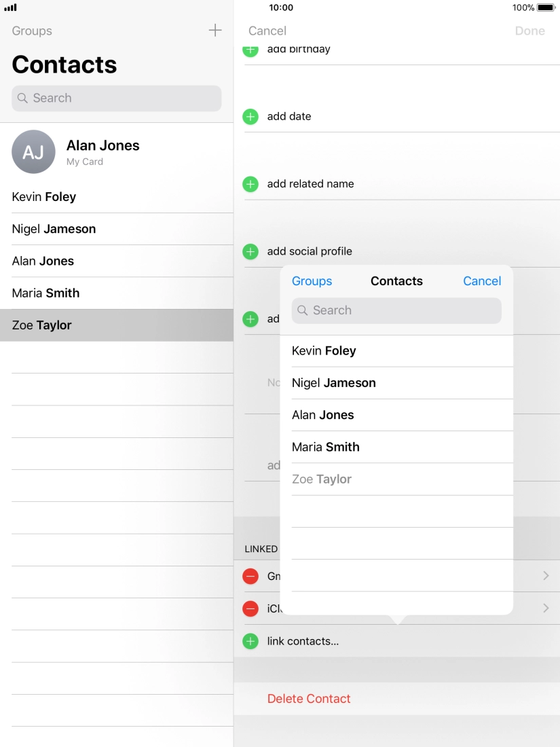Open Groups in the left sidebar

pos(32,31)
